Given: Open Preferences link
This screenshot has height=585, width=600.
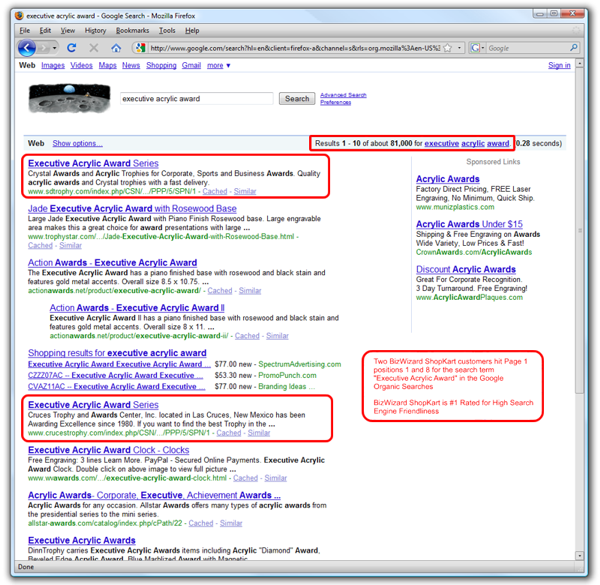Looking at the screenshot, I should (x=336, y=102).
